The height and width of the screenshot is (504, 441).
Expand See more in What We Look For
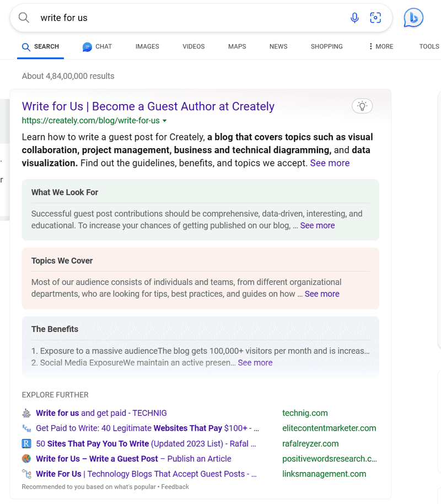(x=317, y=225)
